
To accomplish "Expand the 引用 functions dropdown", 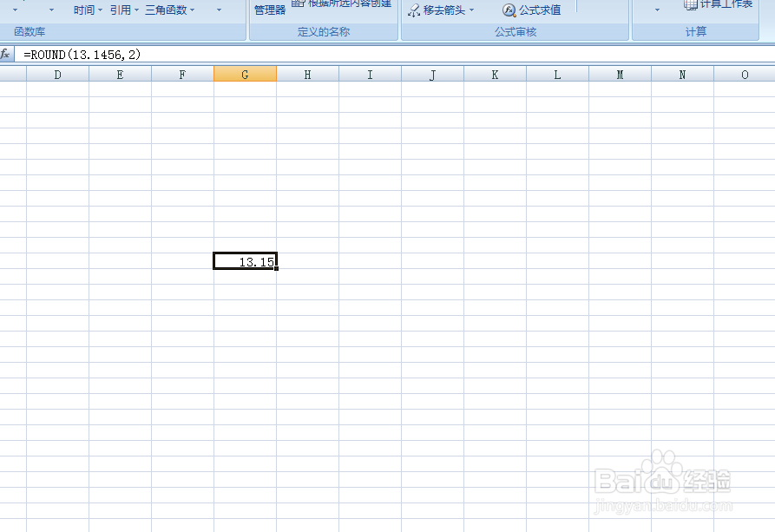I will 135,10.
